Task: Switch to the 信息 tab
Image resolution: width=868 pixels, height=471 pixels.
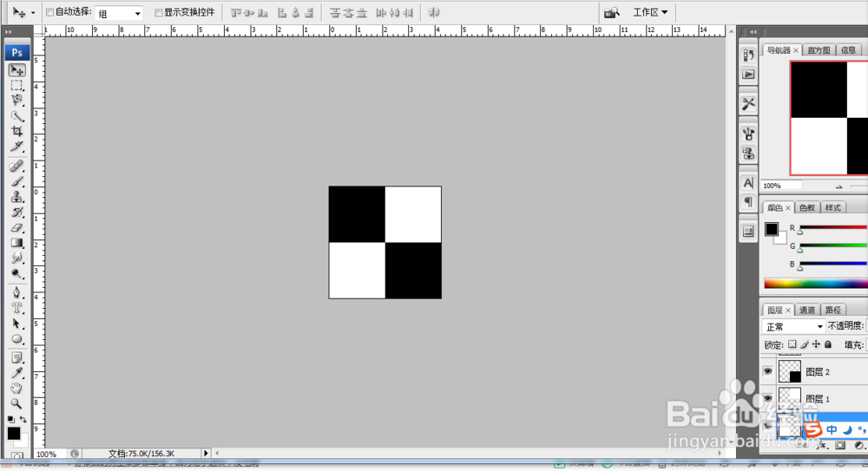Action: [848, 50]
